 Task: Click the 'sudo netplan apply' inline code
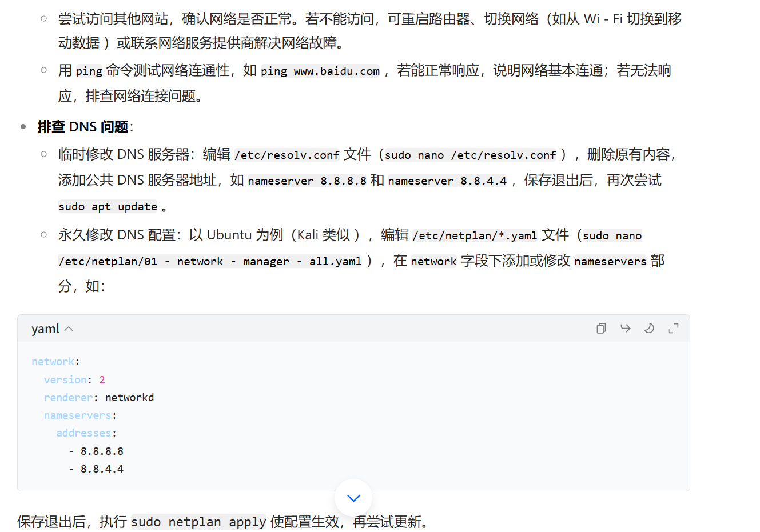198,522
